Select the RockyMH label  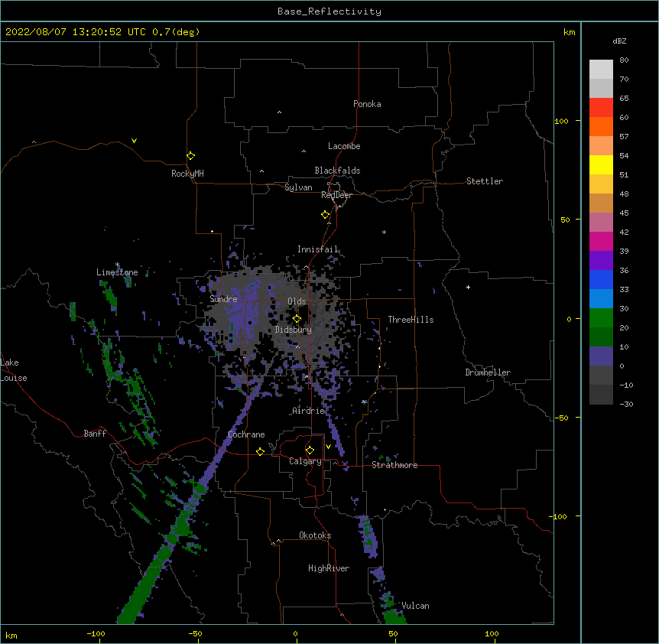coord(187,174)
